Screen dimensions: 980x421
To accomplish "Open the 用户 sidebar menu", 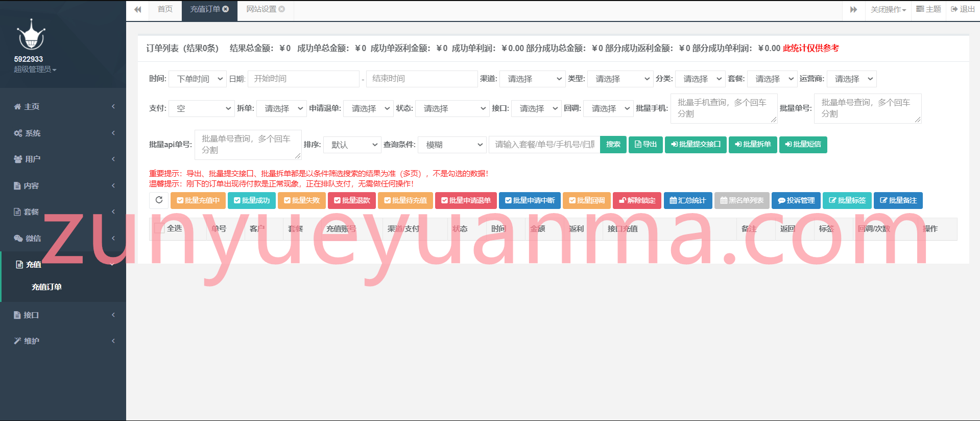I will [63, 159].
